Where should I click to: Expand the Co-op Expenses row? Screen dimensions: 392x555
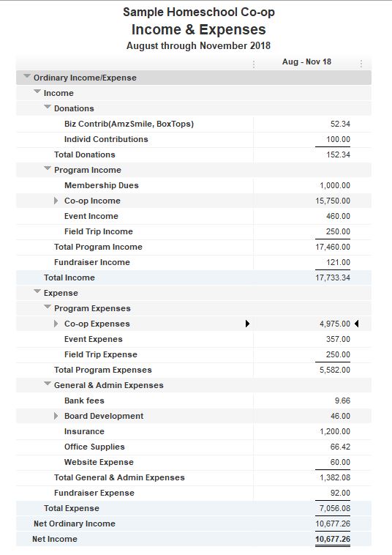[56, 324]
